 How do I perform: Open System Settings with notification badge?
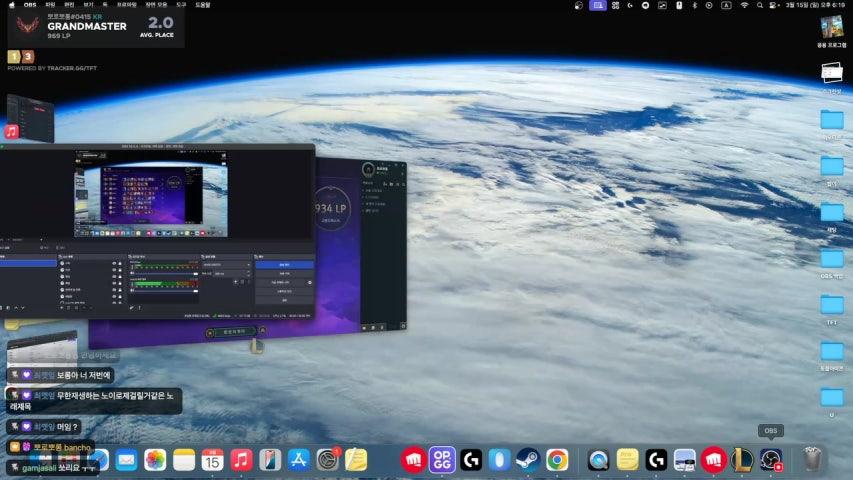coord(327,460)
